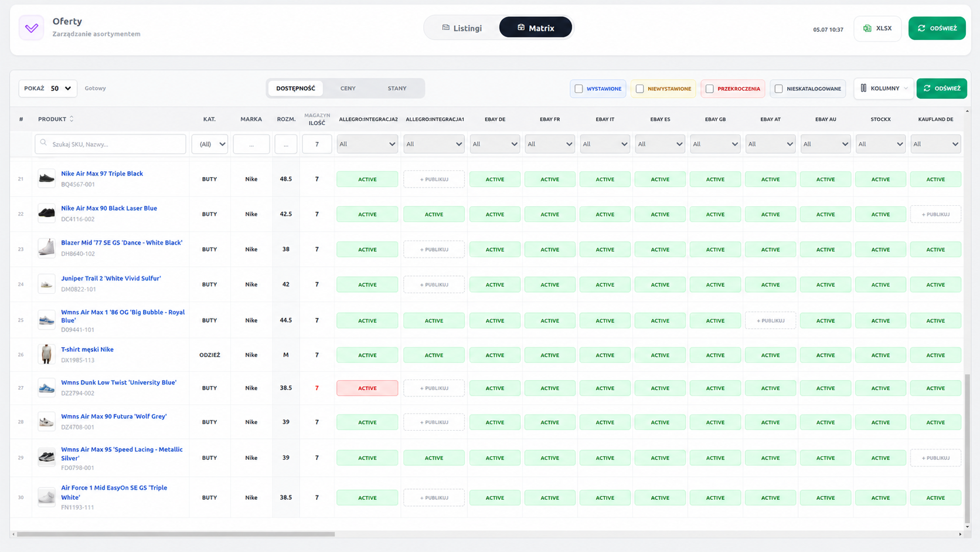
Task: Click the XLSX export spreadsheet icon
Action: click(867, 28)
